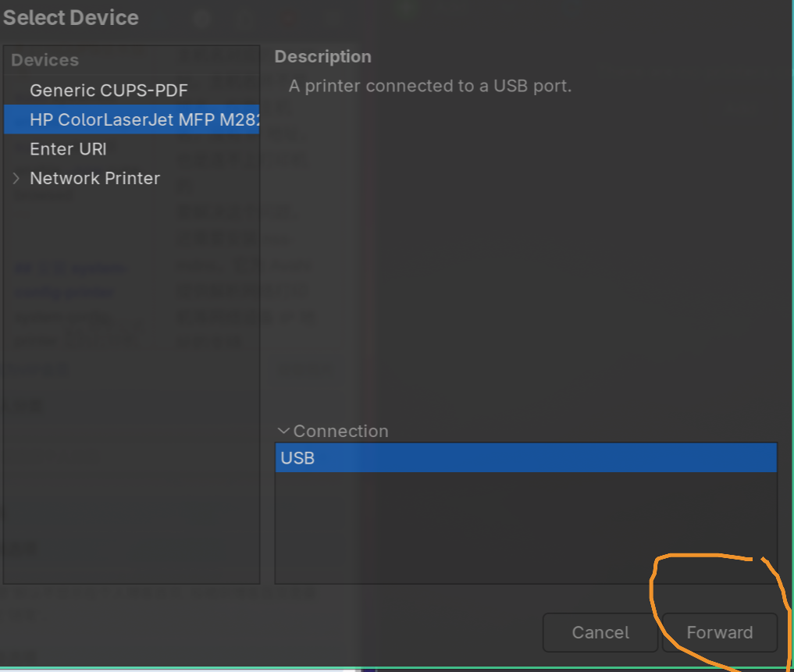Collapse the Connection section
Viewport: 794px width, 672px height.
coord(283,431)
